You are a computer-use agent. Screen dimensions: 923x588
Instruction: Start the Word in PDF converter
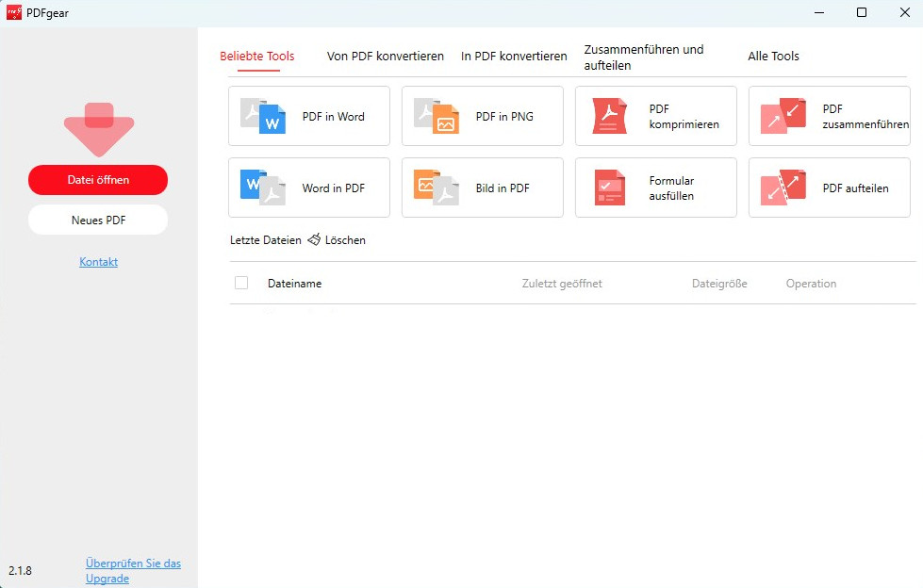coord(308,188)
